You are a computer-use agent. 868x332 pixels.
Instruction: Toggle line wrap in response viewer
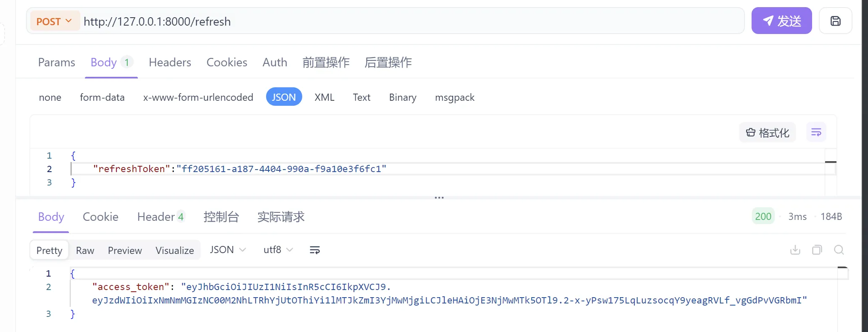coord(314,250)
